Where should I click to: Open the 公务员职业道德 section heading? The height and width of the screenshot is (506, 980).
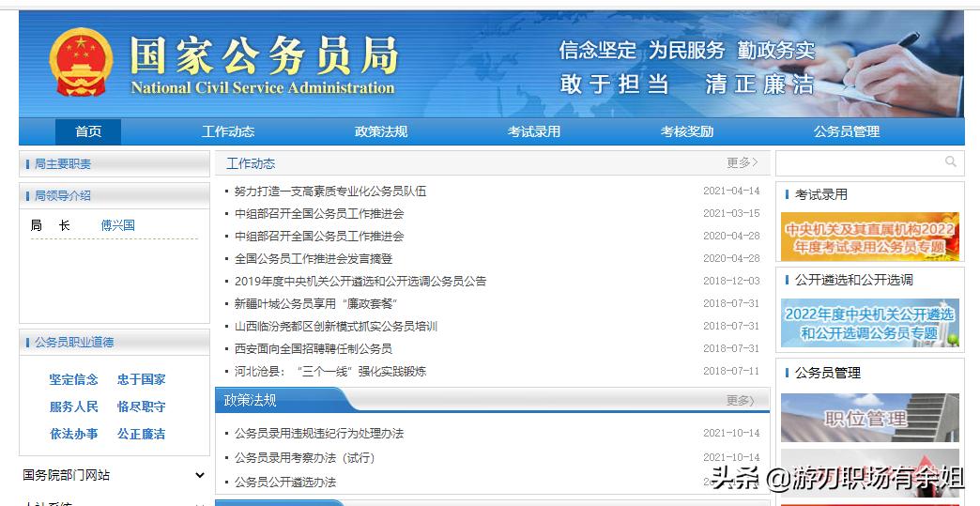74,343
